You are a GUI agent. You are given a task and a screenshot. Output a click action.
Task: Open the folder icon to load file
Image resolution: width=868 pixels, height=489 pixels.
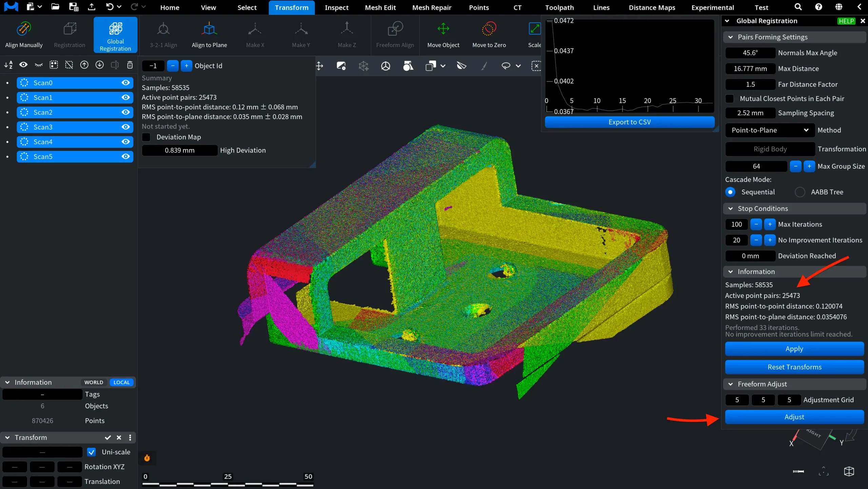(x=55, y=7)
